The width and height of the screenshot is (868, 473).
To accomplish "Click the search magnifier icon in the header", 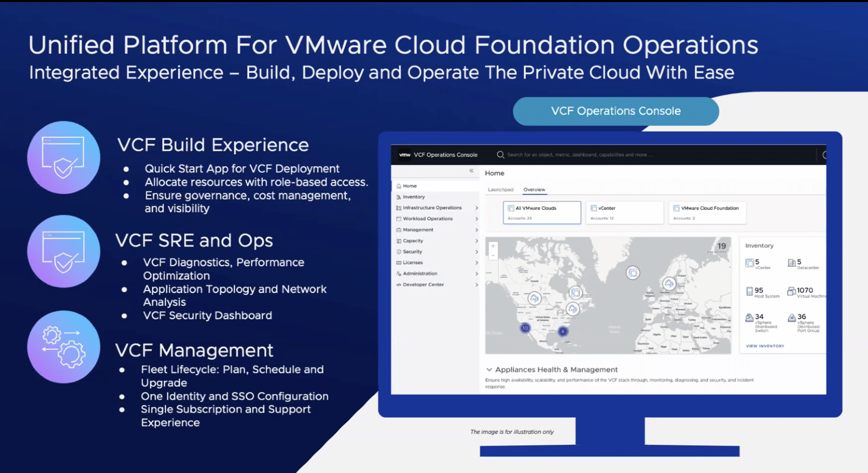I will (x=500, y=154).
